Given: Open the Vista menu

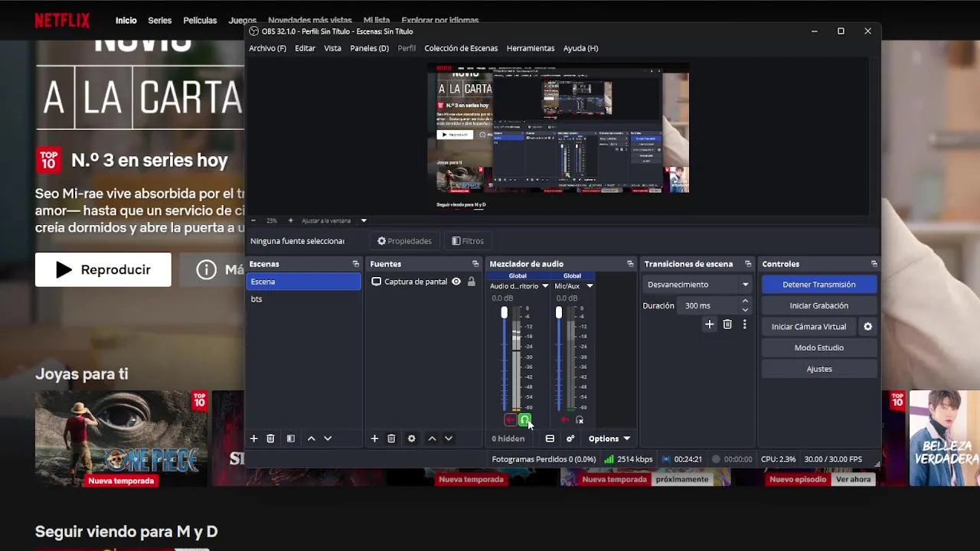Looking at the screenshot, I should (332, 48).
